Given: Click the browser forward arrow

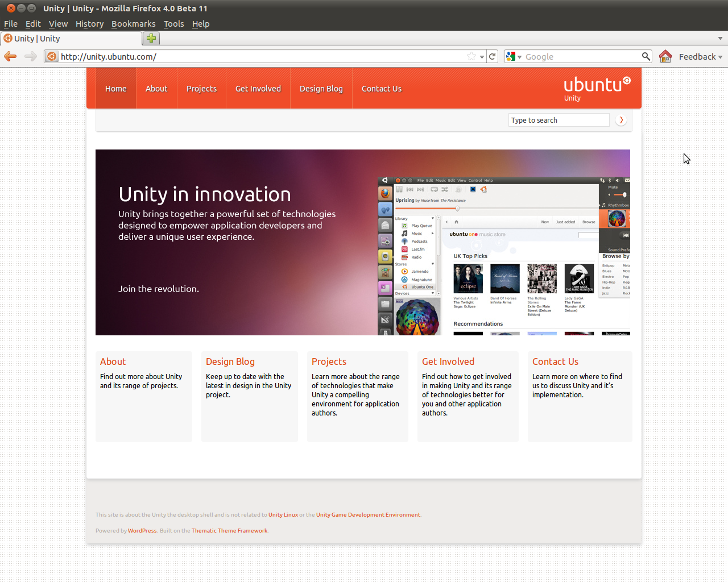Looking at the screenshot, I should click(31, 56).
